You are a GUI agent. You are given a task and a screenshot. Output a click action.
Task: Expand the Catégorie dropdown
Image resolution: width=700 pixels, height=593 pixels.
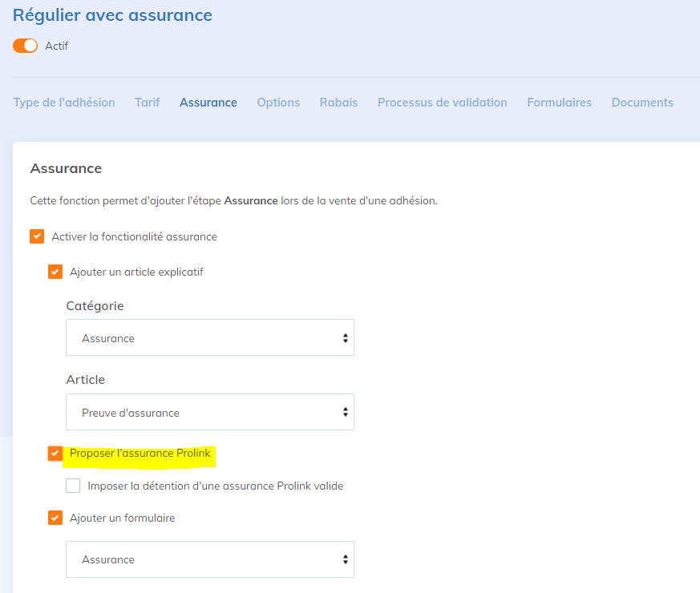click(209, 338)
